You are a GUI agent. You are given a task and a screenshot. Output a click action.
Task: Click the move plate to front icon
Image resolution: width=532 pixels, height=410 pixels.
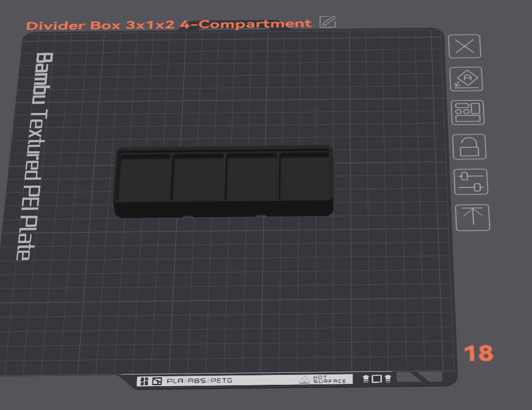(473, 217)
